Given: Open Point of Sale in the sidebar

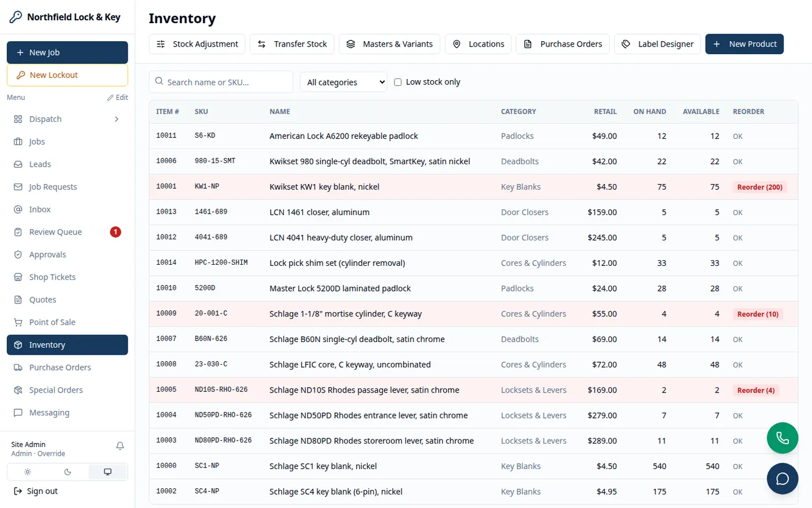Looking at the screenshot, I should click(x=67, y=323).
